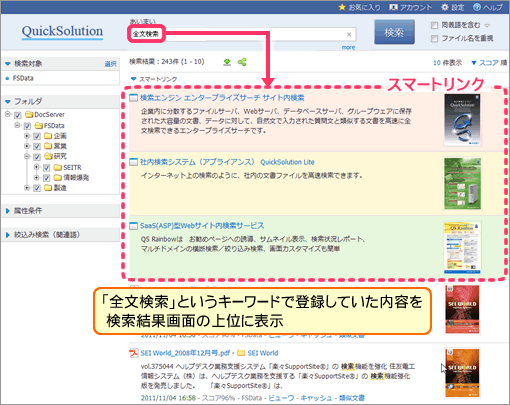Uncheck the 研究 folder checkbox

click(x=37, y=157)
